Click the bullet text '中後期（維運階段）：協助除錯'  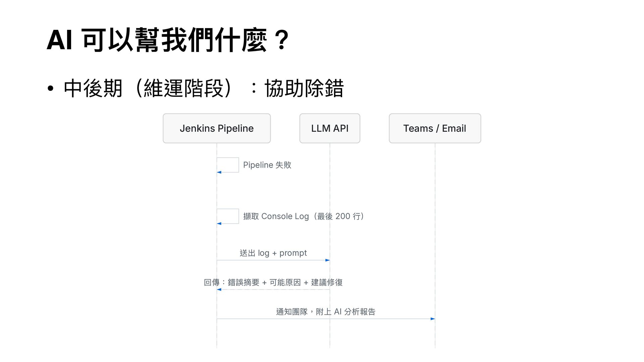click(203, 88)
